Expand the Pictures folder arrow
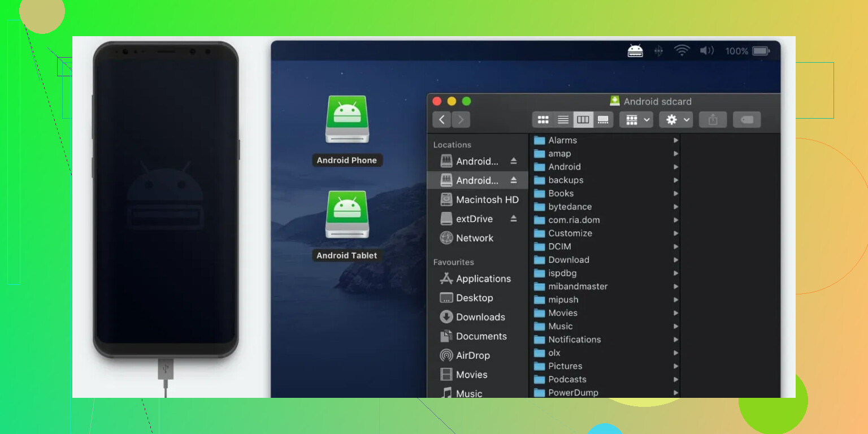Viewport: 868px width, 434px height. click(675, 366)
